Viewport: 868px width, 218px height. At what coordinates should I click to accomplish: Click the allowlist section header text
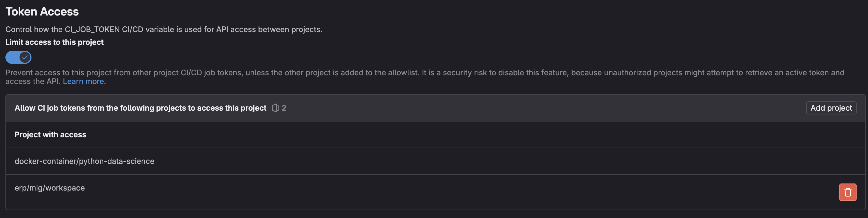point(140,108)
